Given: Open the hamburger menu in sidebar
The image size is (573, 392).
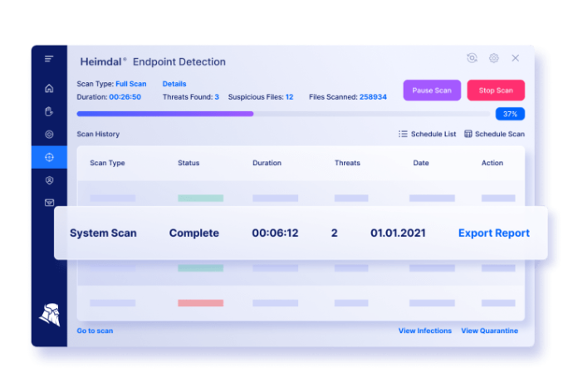Looking at the screenshot, I should [x=49, y=58].
